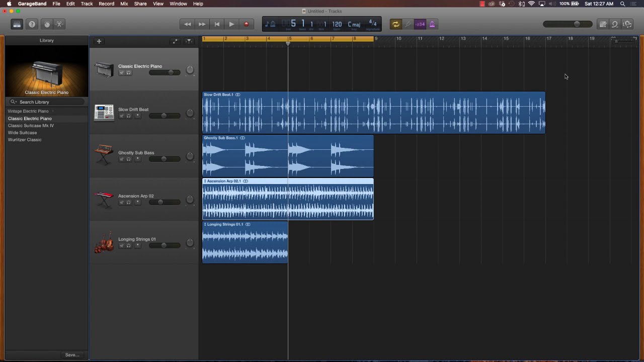Open the File menu
644x362 pixels.
[56, 4]
